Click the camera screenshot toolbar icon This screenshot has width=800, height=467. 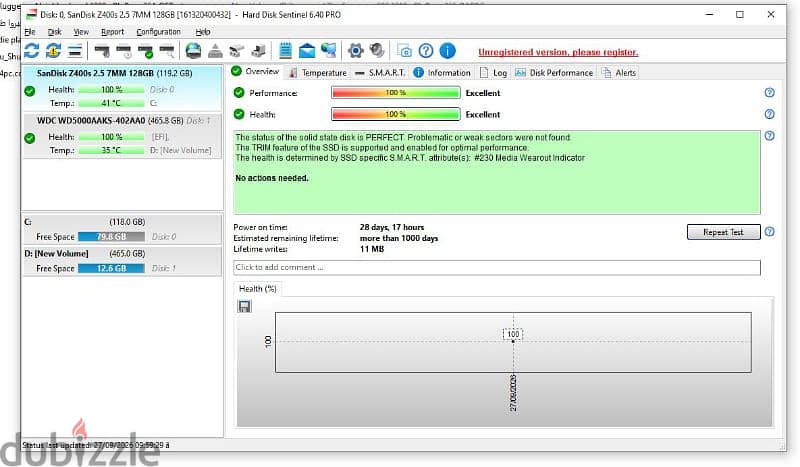tap(404, 51)
